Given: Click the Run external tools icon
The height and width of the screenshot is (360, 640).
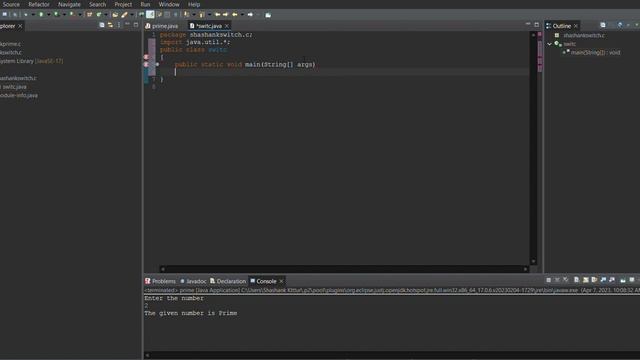Looking at the screenshot, I should tap(72, 14).
